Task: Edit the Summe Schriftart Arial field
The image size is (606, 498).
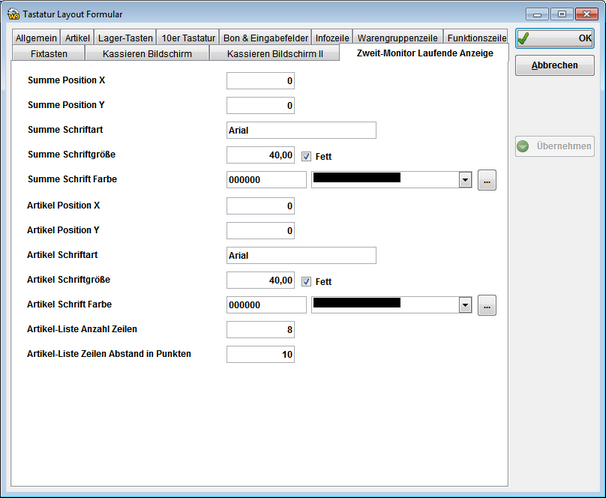Action: pyautogui.click(x=301, y=130)
